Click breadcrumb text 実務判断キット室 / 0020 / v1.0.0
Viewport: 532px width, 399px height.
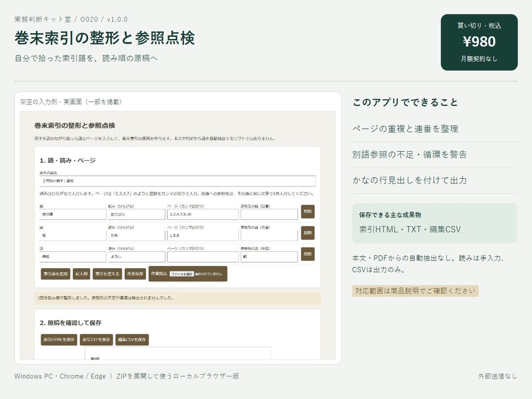71,19
